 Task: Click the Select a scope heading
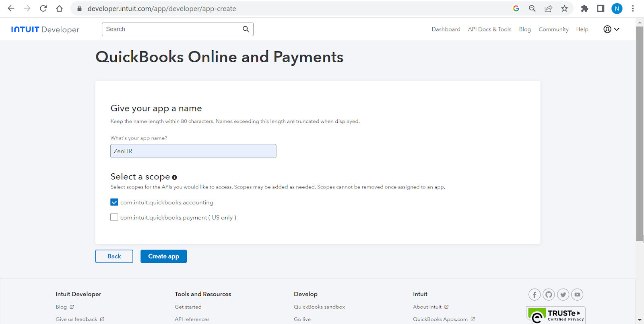(140, 177)
